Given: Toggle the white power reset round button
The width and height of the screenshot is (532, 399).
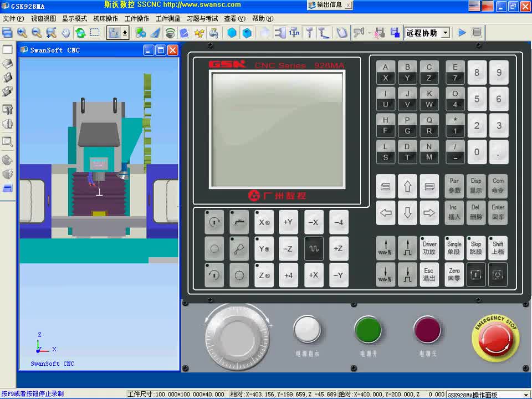Looking at the screenshot, I should pyautogui.click(x=307, y=329).
